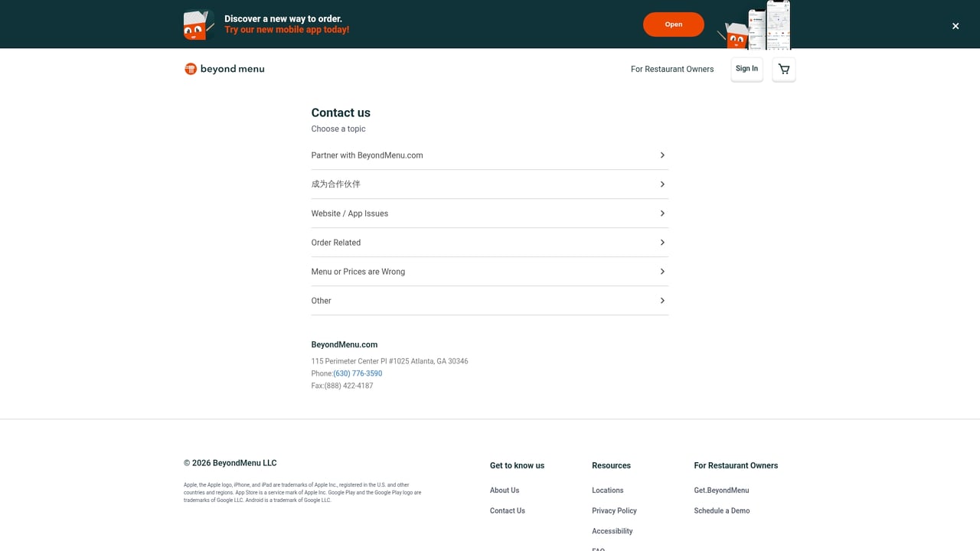
Task: Click the Open button in the app banner
Action: click(673, 24)
